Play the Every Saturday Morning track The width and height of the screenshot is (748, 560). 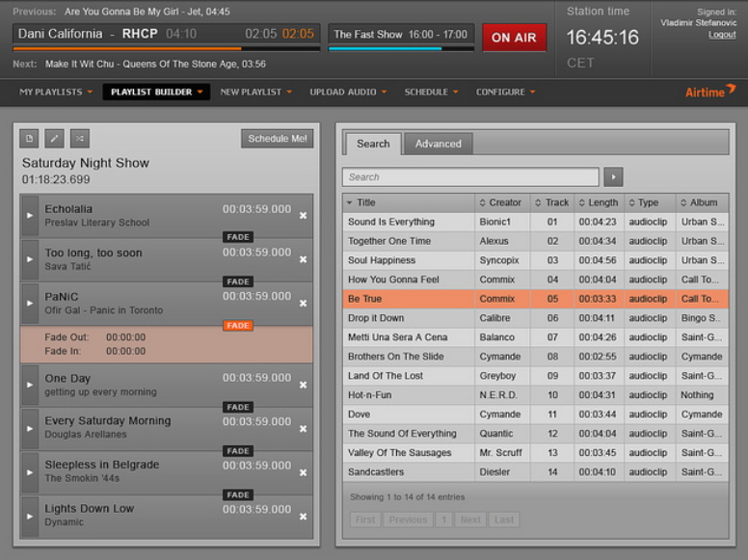pyautogui.click(x=30, y=429)
